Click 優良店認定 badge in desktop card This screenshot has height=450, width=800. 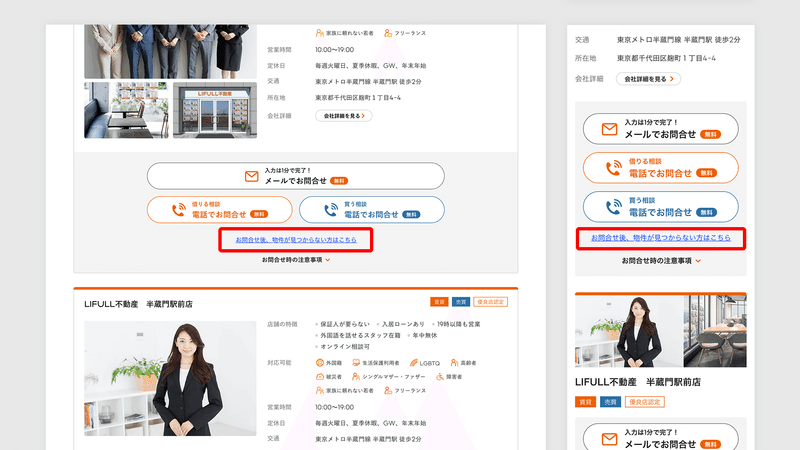pyautogui.click(x=490, y=302)
